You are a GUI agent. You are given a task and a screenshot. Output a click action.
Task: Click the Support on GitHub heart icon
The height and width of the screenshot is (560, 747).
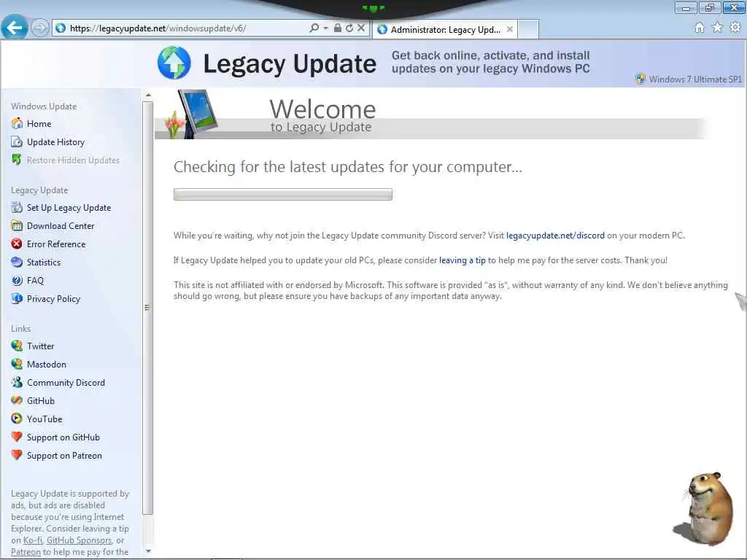(x=17, y=437)
